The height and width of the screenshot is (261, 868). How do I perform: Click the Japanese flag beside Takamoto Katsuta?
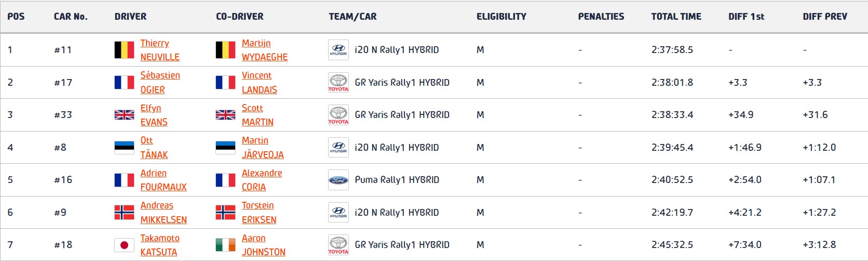pyautogui.click(x=124, y=245)
